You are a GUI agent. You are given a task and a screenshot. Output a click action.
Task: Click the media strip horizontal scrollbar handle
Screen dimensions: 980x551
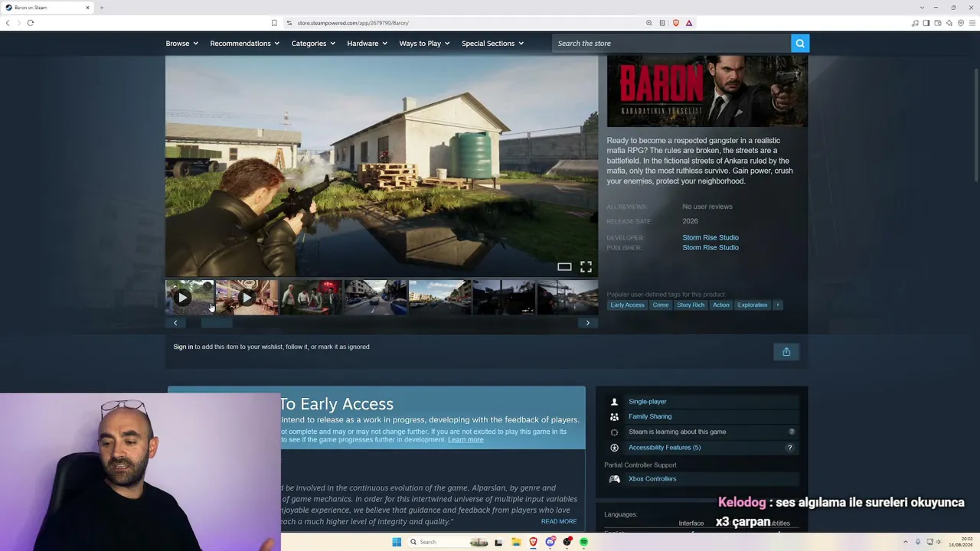click(x=216, y=323)
